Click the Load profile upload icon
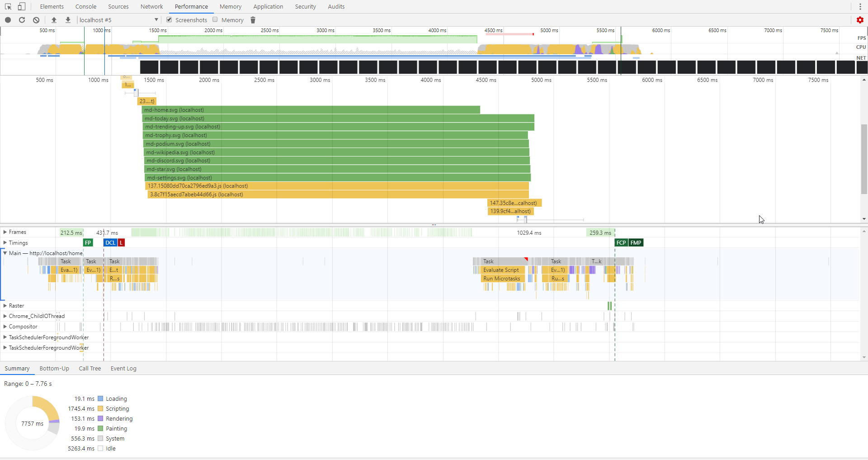Viewport: 868px width, 460px height. point(54,20)
